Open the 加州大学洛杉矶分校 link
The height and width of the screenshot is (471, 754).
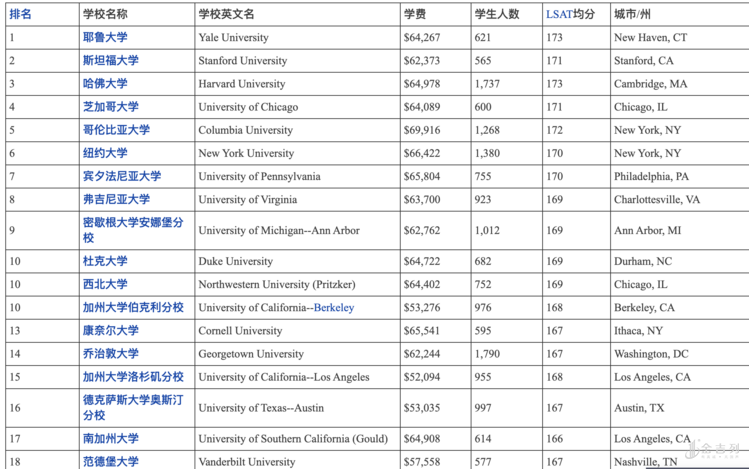[x=133, y=377]
